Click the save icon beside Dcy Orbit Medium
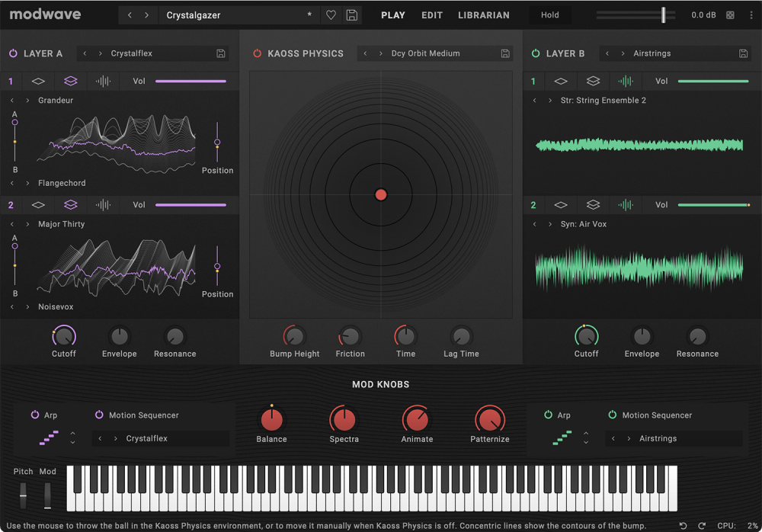 504,53
